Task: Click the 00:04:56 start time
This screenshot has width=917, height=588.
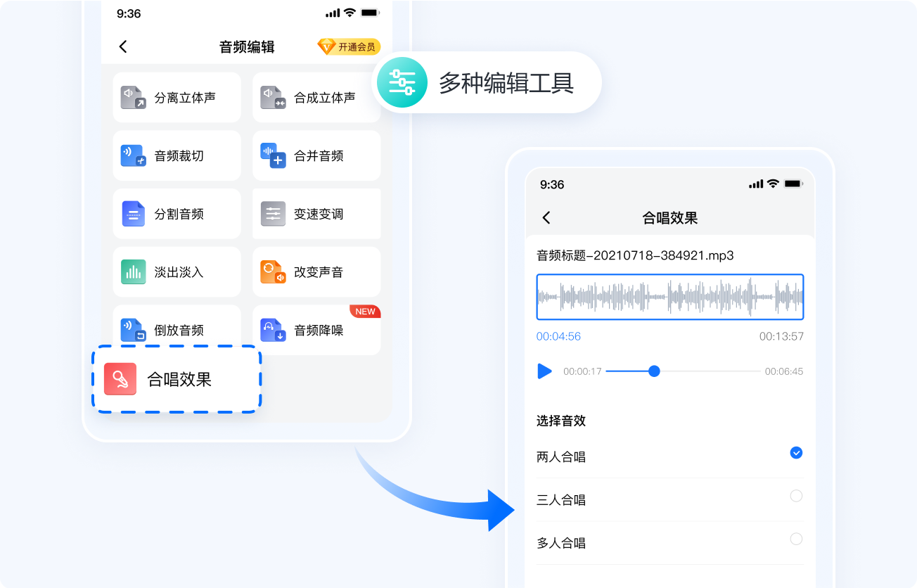Action: [558, 336]
